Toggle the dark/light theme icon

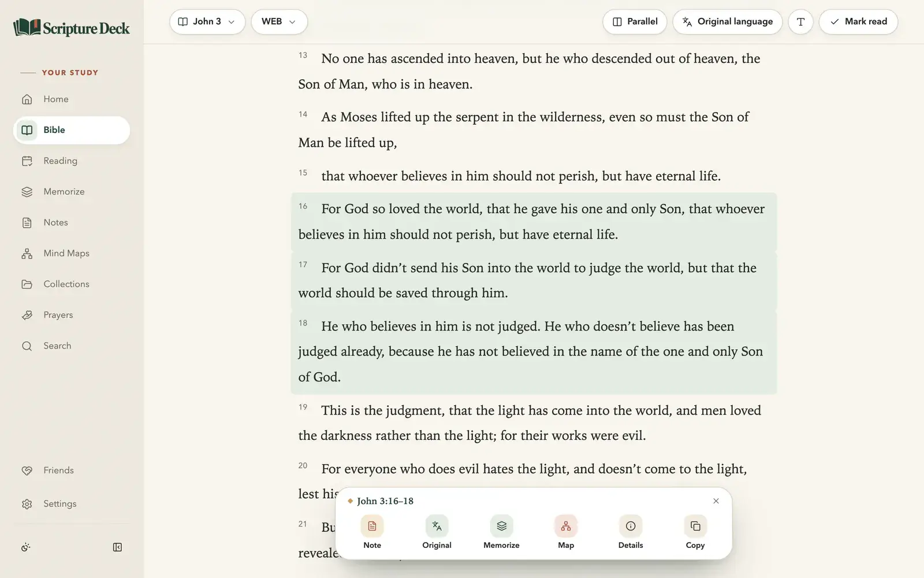coord(25,547)
